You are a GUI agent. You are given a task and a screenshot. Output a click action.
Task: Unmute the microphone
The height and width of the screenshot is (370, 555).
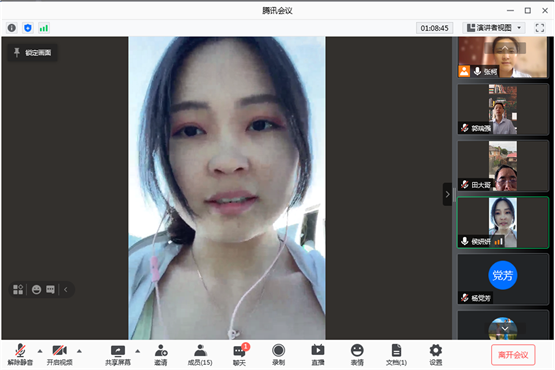pyautogui.click(x=20, y=355)
